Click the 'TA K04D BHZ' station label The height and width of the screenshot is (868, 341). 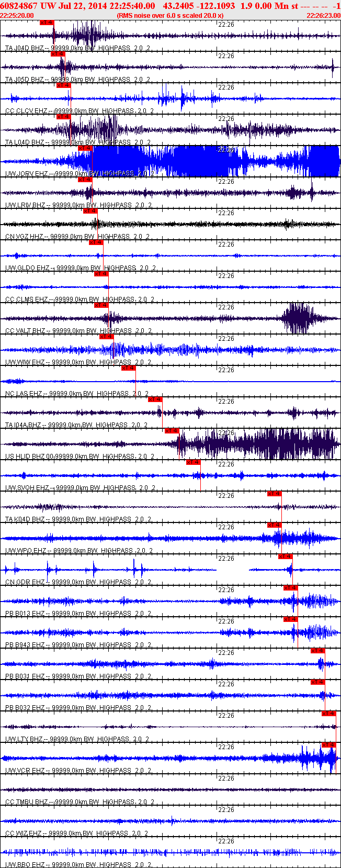pyautogui.click(x=25, y=519)
